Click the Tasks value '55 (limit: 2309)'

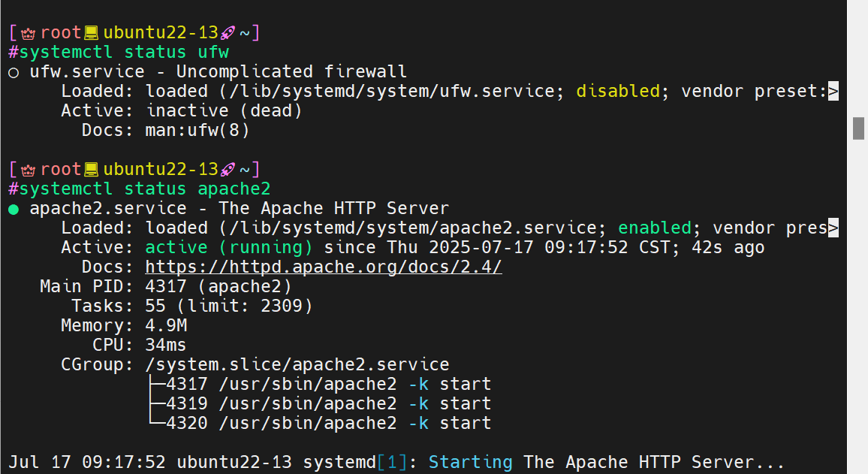pos(228,306)
